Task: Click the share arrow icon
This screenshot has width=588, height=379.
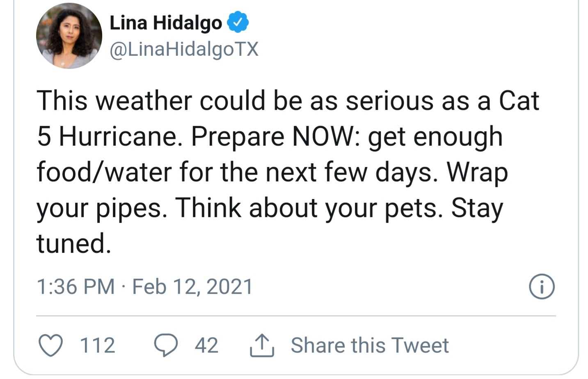Action: pos(262,345)
